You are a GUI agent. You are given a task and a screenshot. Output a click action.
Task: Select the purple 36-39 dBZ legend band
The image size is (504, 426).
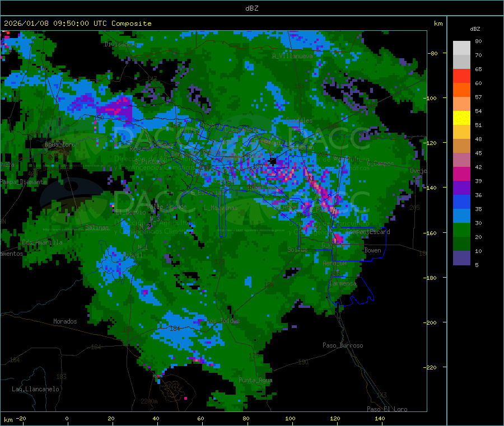(461, 188)
